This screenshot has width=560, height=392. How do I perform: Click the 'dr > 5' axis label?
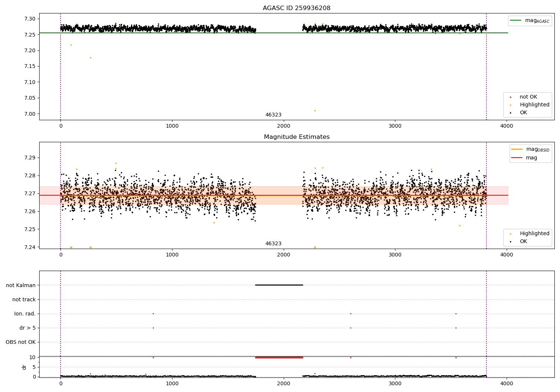pyautogui.click(x=28, y=328)
